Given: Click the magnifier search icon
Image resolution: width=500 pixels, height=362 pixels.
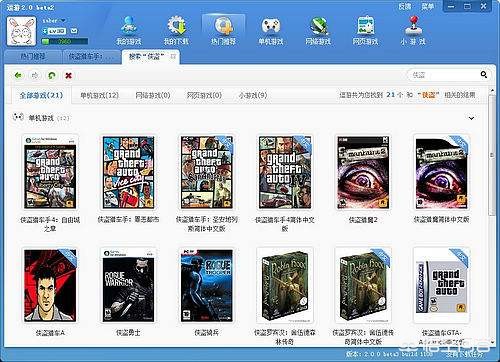Looking at the screenshot, I should coord(484,75).
